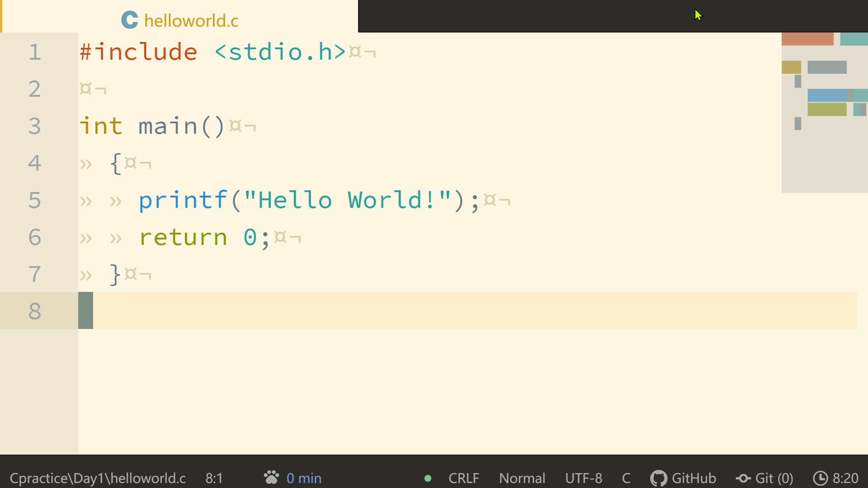
Task: Click line number 5 in gutter
Action: tap(35, 200)
